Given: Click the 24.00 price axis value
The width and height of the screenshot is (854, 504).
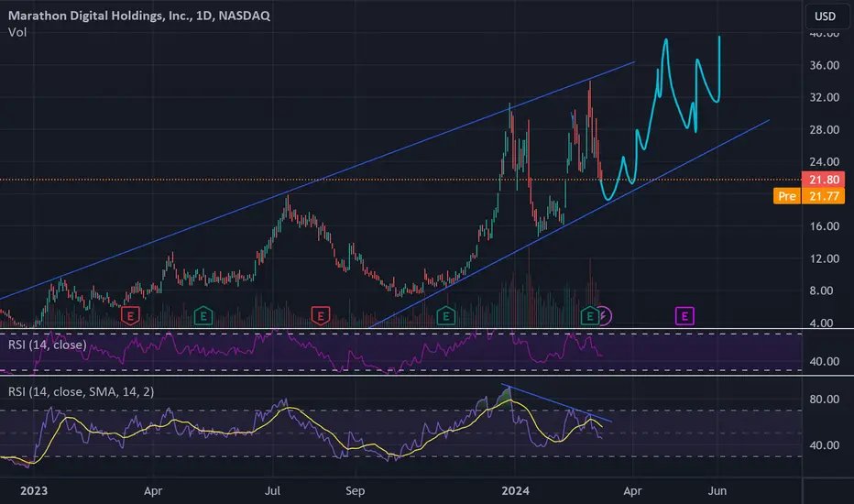Looking at the screenshot, I should tap(824, 162).
